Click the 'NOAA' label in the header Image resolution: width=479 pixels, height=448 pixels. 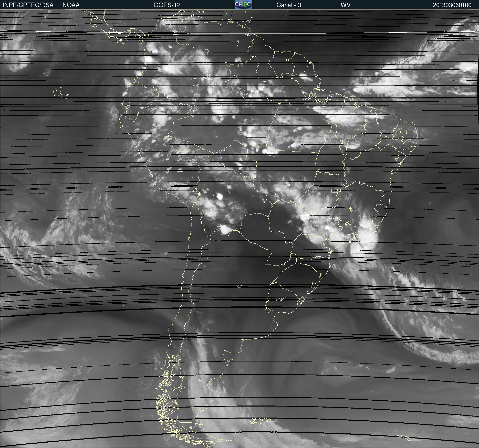[x=71, y=5]
